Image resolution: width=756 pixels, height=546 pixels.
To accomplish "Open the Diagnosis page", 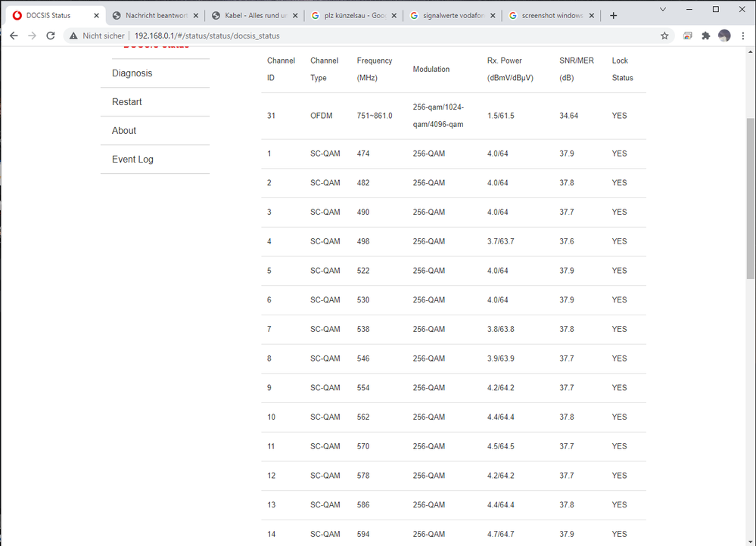I will 132,73.
